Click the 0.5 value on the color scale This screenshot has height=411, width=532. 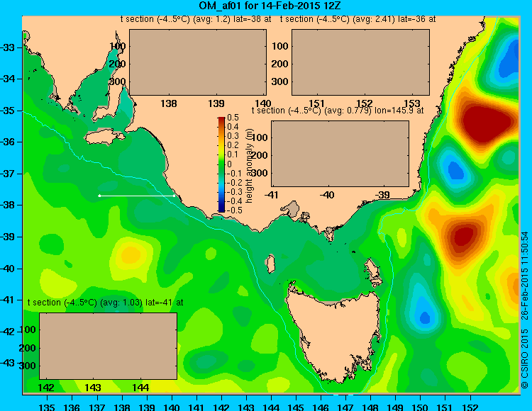tap(233, 118)
